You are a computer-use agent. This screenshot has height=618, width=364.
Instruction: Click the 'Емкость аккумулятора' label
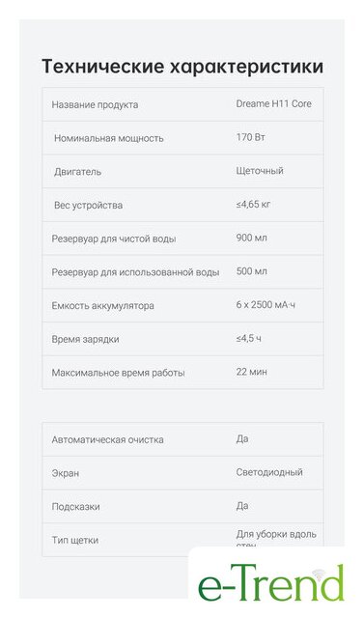coord(102,306)
